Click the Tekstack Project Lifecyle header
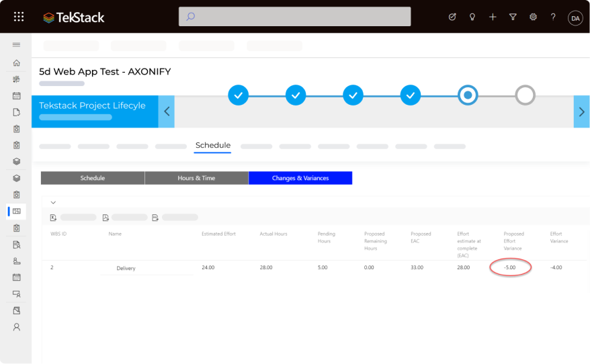The width and height of the screenshot is (590, 364). coord(92,105)
